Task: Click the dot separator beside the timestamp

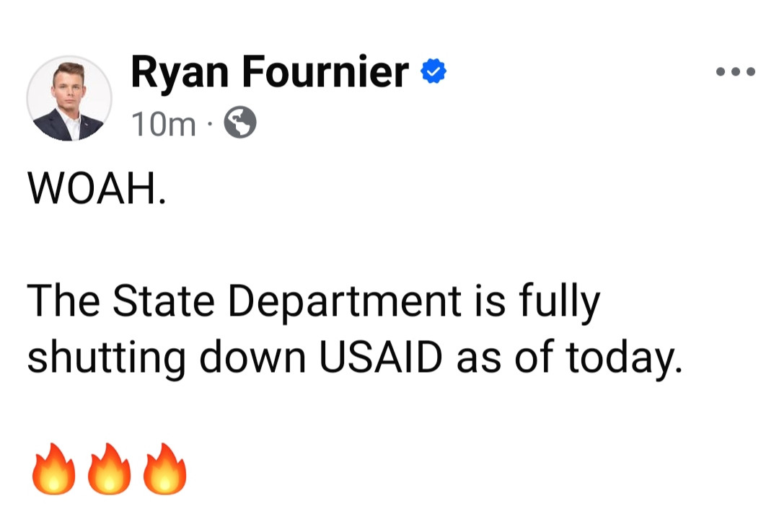Action: [x=209, y=125]
